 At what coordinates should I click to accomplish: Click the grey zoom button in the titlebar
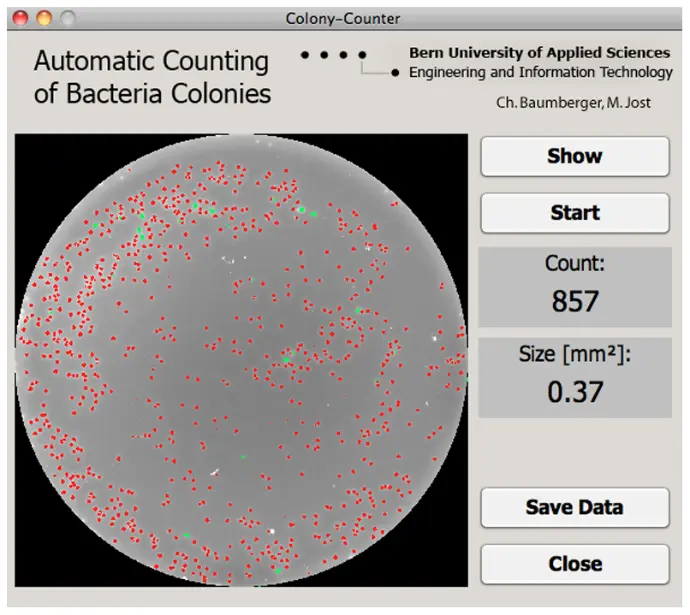click(67, 17)
